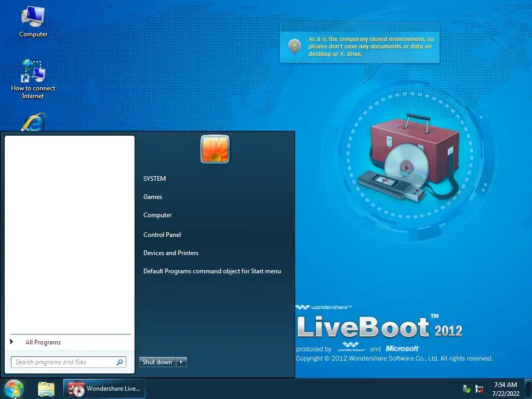Open Windows Explorer from the taskbar
The width and height of the screenshot is (532, 399).
(x=46, y=389)
